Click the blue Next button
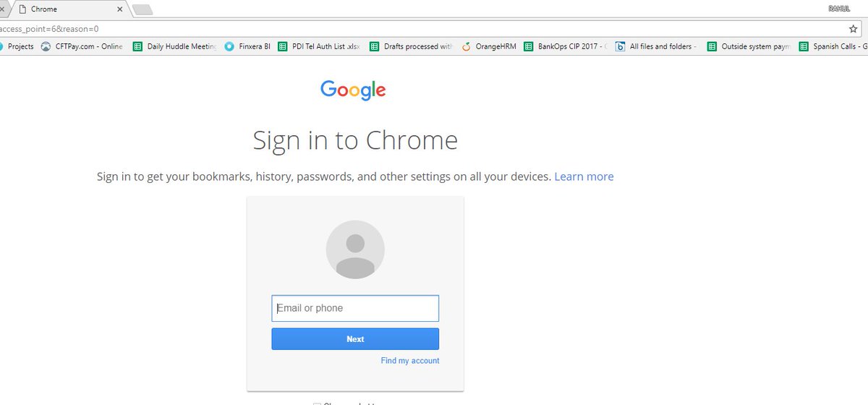The height and width of the screenshot is (405, 868). tap(355, 339)
